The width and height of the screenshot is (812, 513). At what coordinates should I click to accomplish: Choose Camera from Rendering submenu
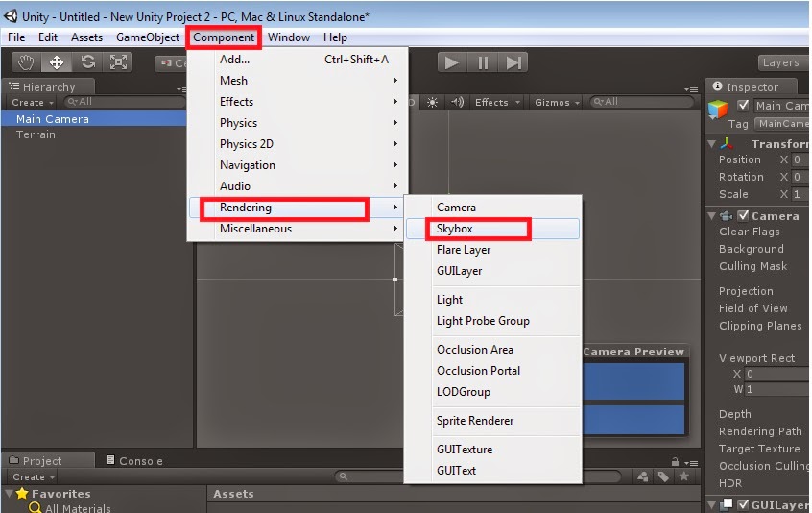tap(492, 208)
